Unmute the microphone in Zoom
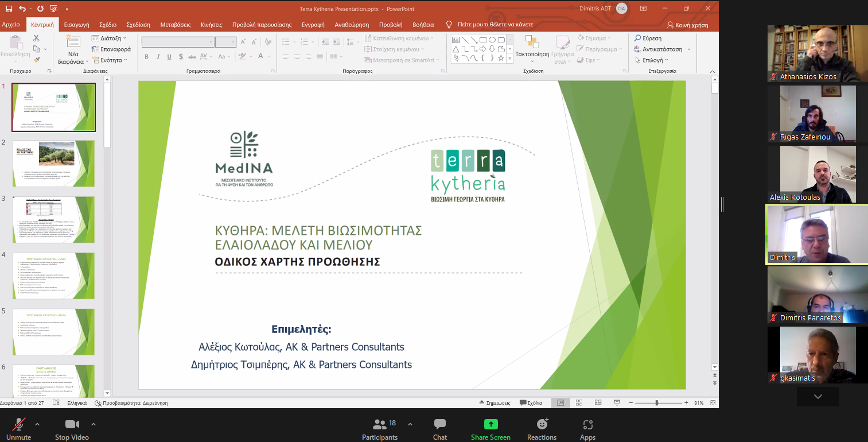Viewport: 868px width, 442px height. (x=18, y=429)
